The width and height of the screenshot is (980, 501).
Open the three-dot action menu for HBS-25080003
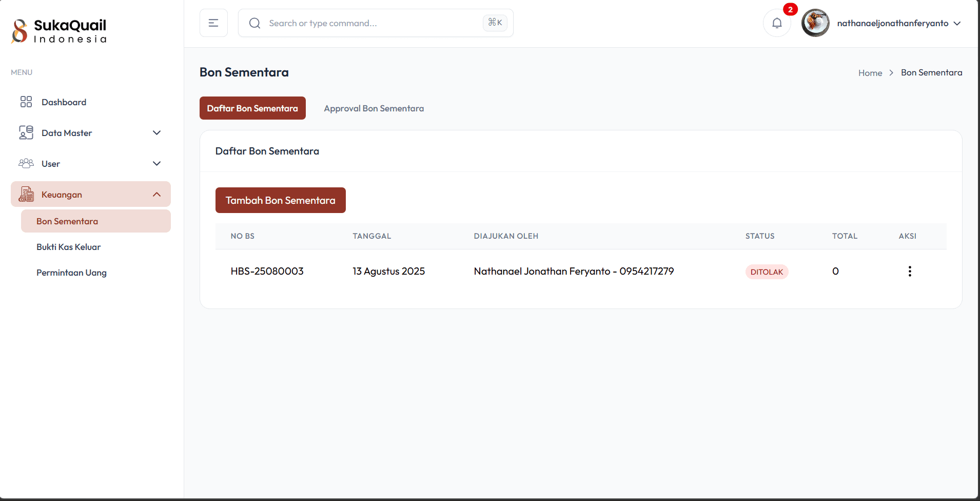910,271
